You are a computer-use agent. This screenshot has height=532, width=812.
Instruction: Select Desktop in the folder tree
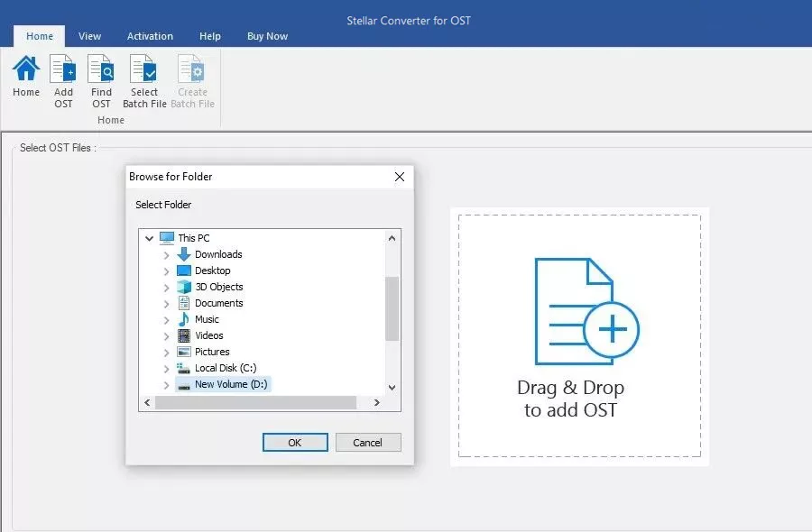click(x=212, y=271)
